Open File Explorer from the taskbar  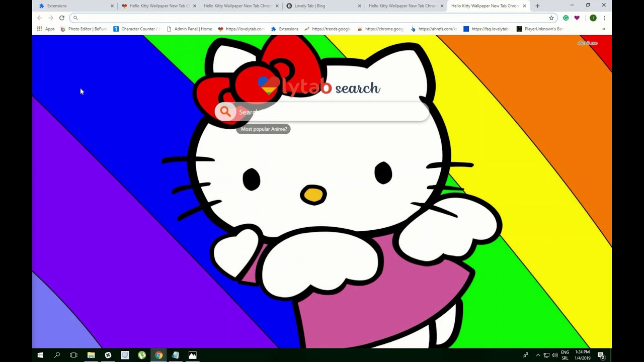pos(91,355)
